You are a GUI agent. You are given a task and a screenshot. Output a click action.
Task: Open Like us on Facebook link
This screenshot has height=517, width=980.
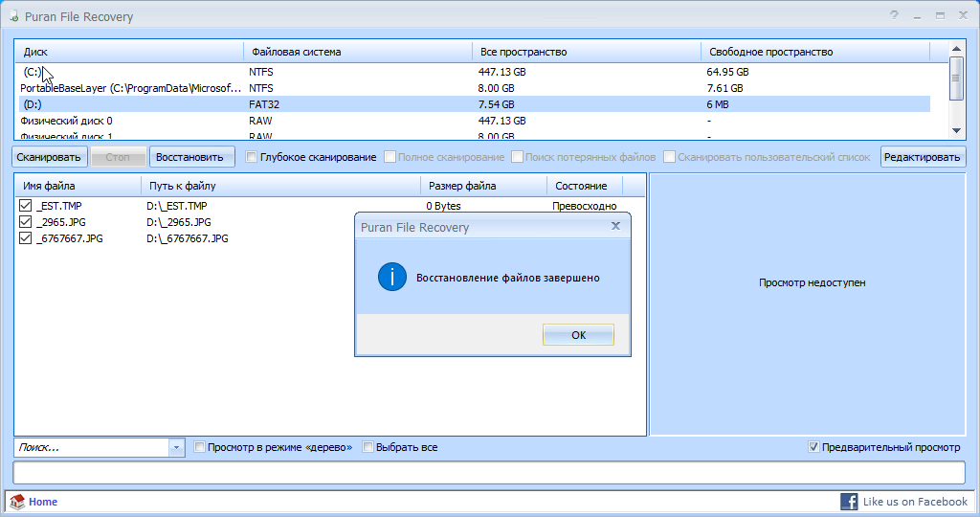pyautogui.click(x=915, y=502)
